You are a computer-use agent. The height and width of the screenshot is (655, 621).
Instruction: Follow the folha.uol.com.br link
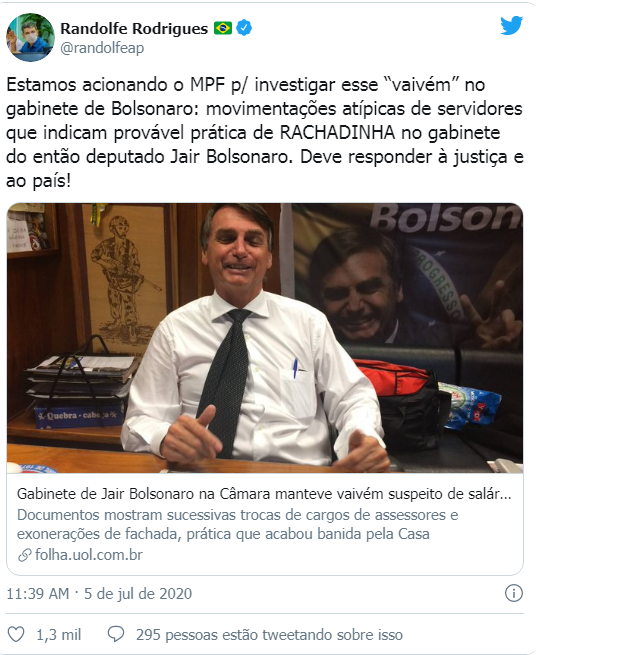pyautogui.click(x=89, y=555)
